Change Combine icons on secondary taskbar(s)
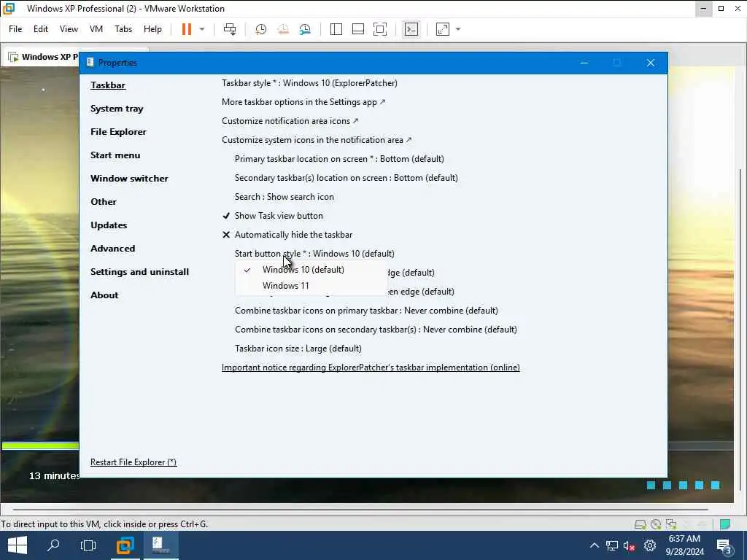 (376, 330)
